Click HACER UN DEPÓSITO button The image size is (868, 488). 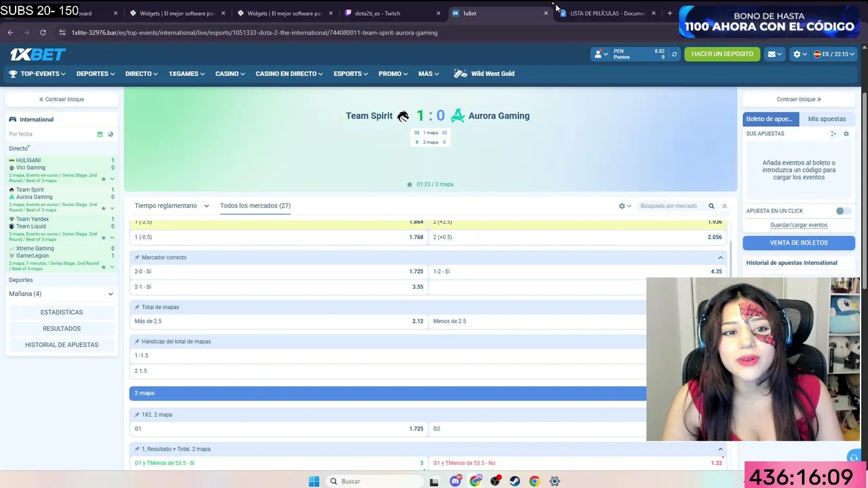tap(722, 54)
